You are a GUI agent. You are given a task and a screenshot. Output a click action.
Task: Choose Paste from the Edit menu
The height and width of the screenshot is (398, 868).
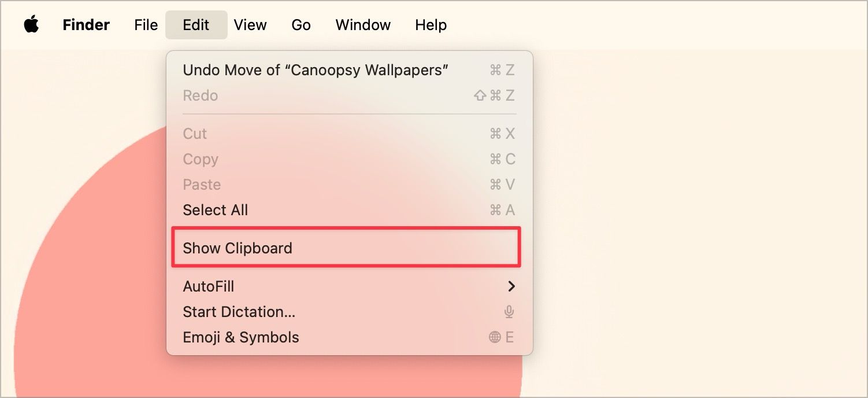tap(202, 185)
